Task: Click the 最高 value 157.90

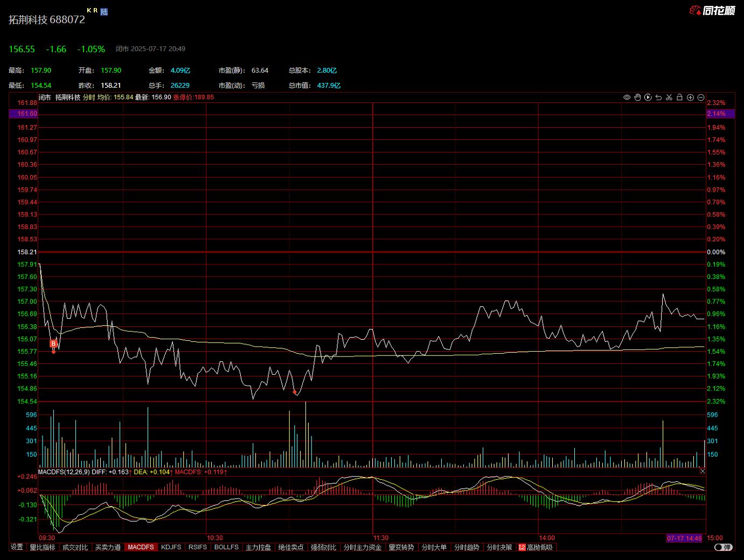Action: tap(41, 70)
